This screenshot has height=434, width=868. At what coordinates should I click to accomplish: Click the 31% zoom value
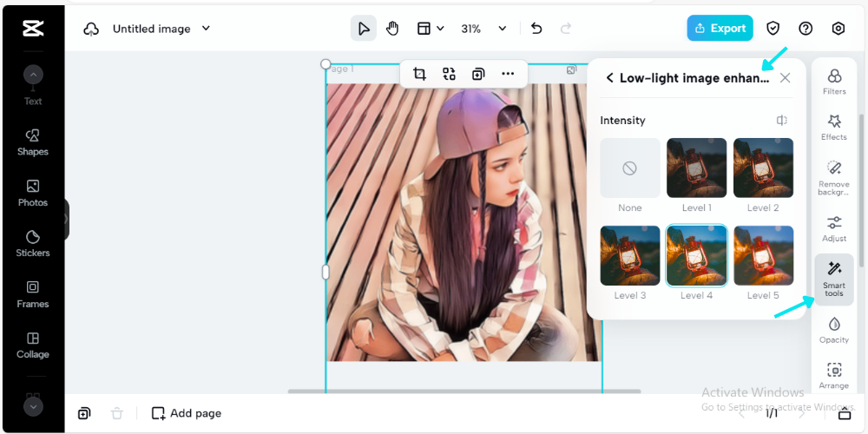(471, 29)
